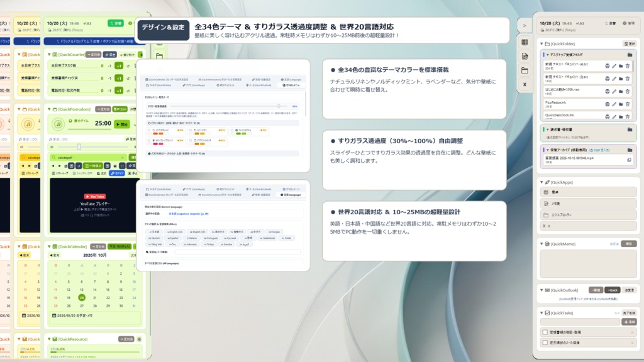Print 新規テキストドキュメント (4).txt file

pos(607,65)
